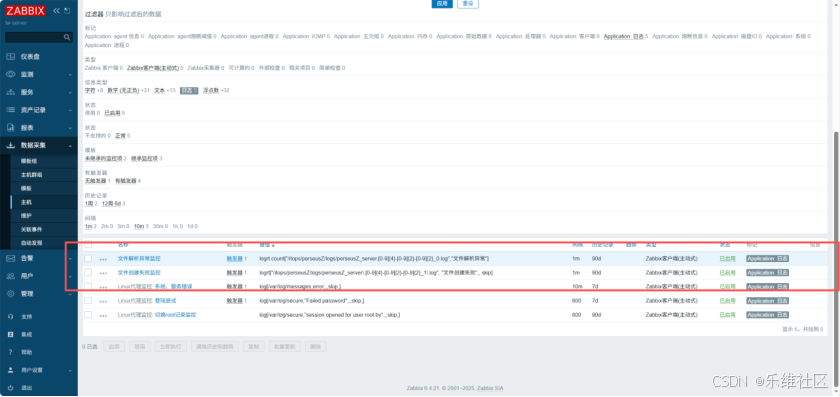The height and width of the screenshot is (397, 840).
Task: Open the 触发器 link for 文件解析异常监控
Action: 235,258
